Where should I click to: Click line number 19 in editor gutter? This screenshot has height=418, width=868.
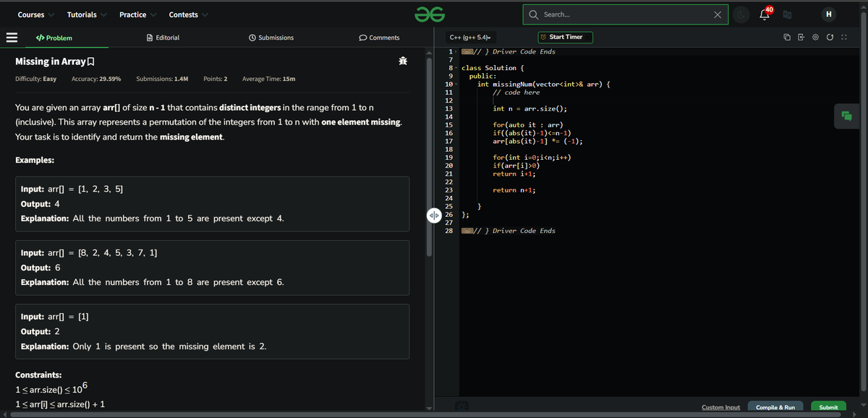tap(448, 158)
